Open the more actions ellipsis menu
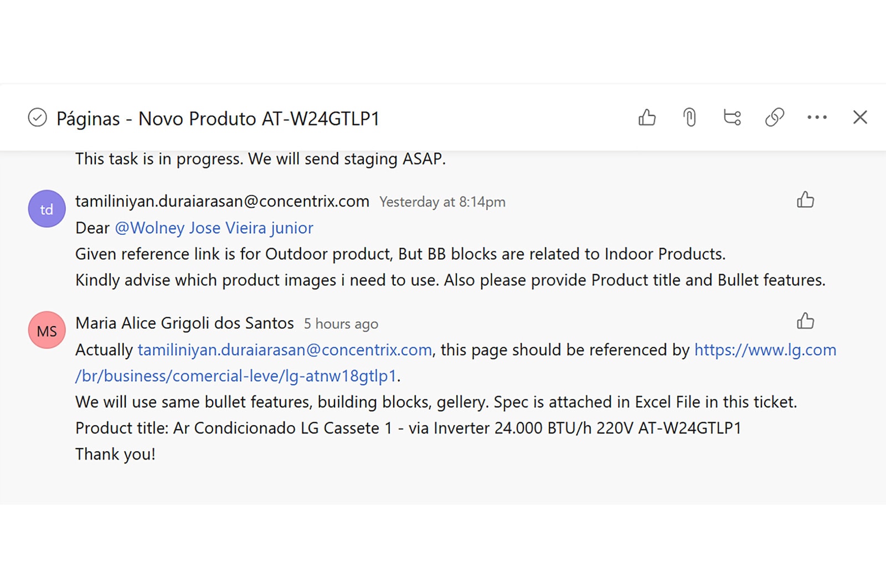This screenshot has height=588, width=886. coord(817,117)
